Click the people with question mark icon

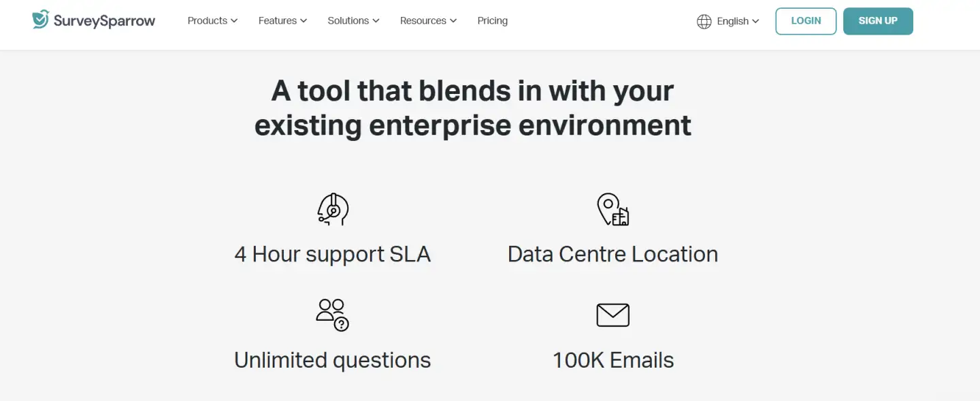pos(333,315)
